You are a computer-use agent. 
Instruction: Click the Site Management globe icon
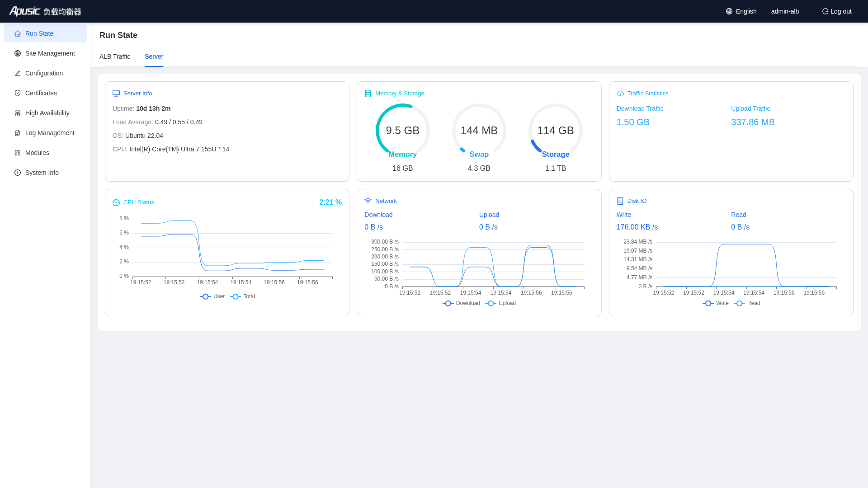(x=18, y=53)
